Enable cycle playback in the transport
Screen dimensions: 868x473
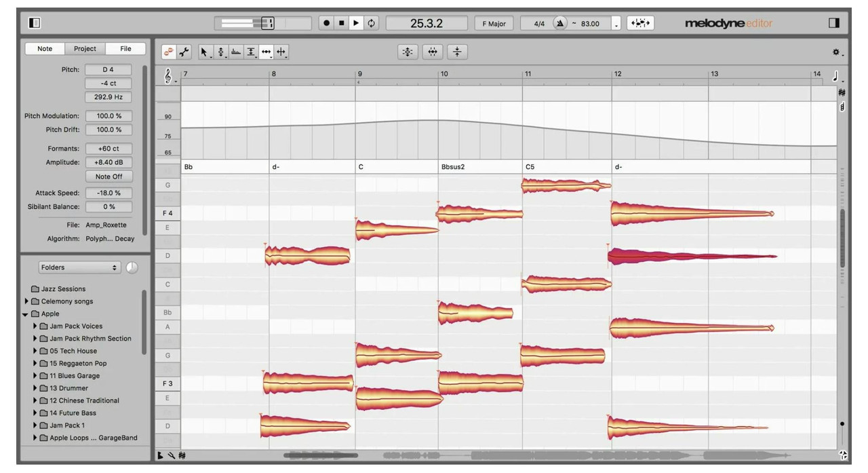tap(370, 23)
